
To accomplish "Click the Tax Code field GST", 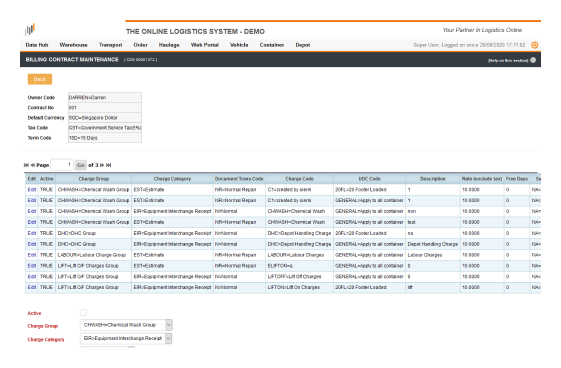I will point(105,128).
